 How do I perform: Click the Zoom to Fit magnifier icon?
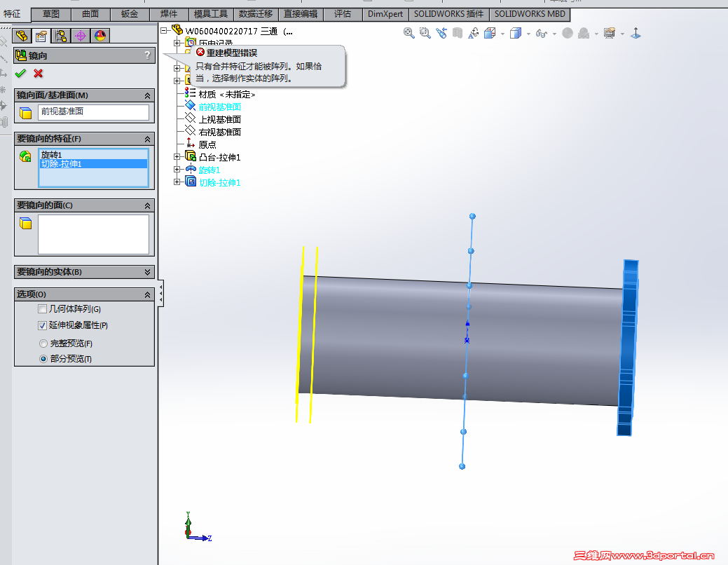tap(408, 33)
